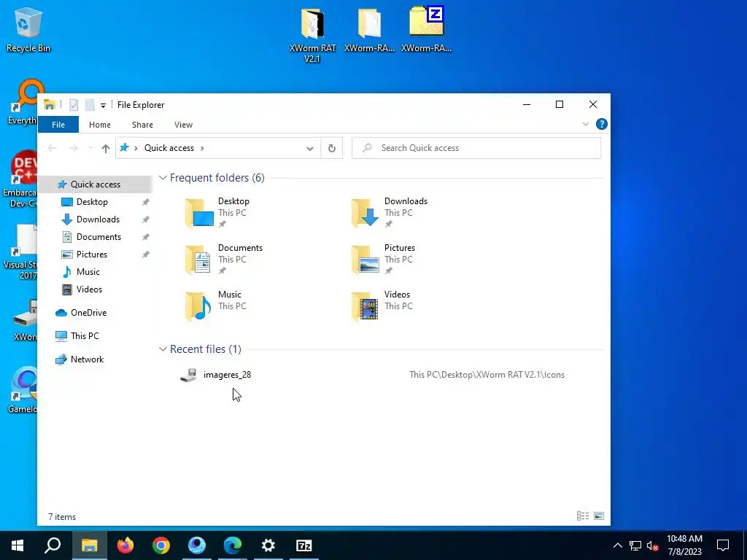Select the Pictures frequent folder tile

[384, 259]
